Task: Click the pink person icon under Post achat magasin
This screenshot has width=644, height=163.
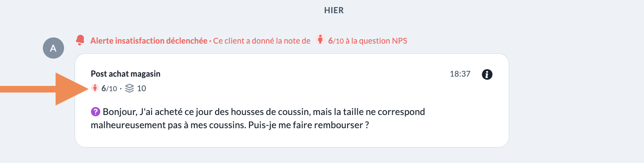Action: tap(95, 88)
